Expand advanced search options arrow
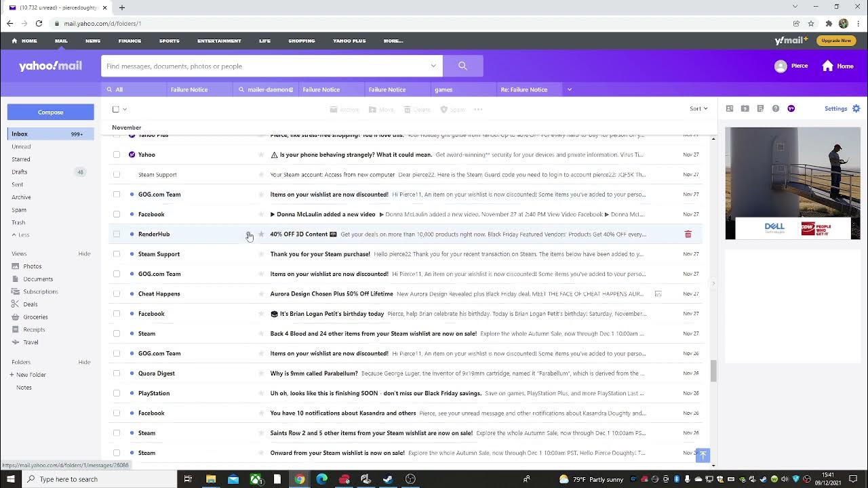This screenshot has height=488, width=868. [433, 66]
